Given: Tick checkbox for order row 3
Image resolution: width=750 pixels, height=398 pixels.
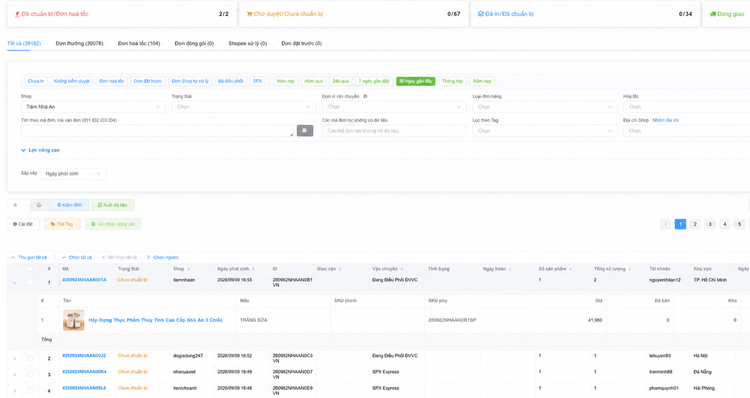Looking at the screenshot, I should (x=30, y=374).
